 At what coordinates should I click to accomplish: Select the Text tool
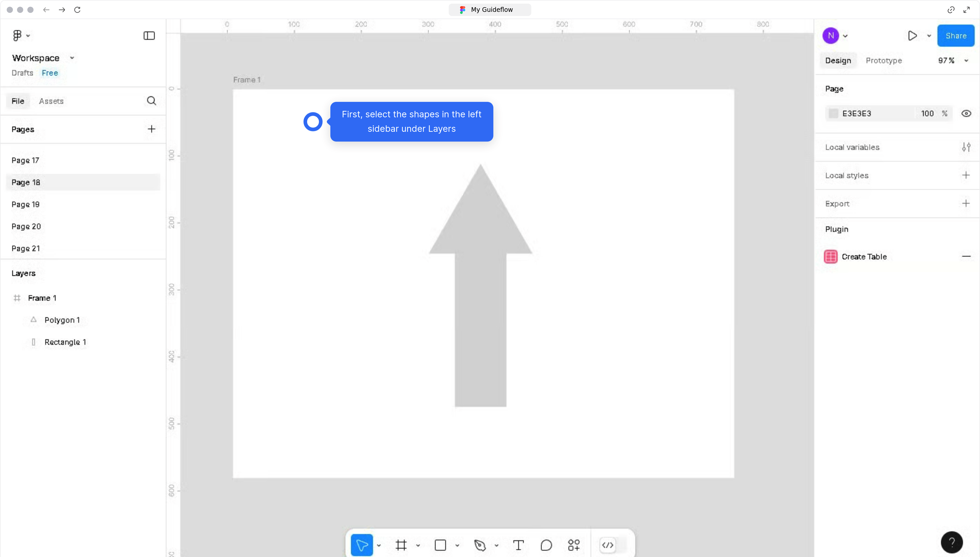pyautogui.click(x=519, y=545)
